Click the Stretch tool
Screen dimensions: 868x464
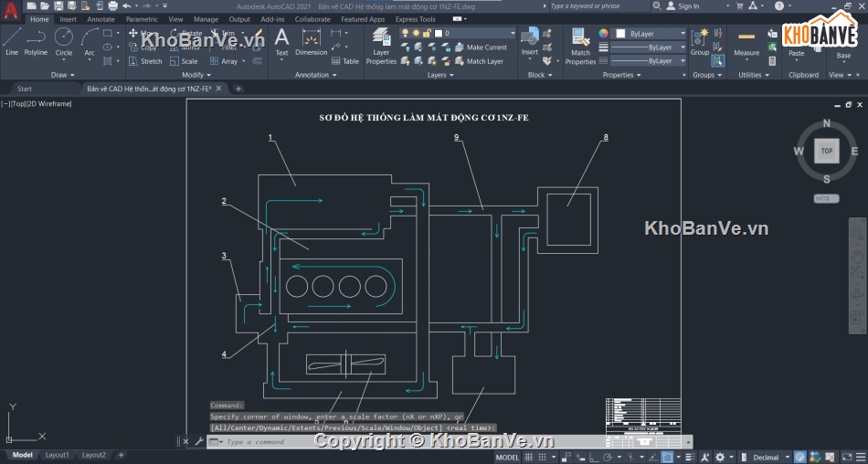tap(145, 61)
